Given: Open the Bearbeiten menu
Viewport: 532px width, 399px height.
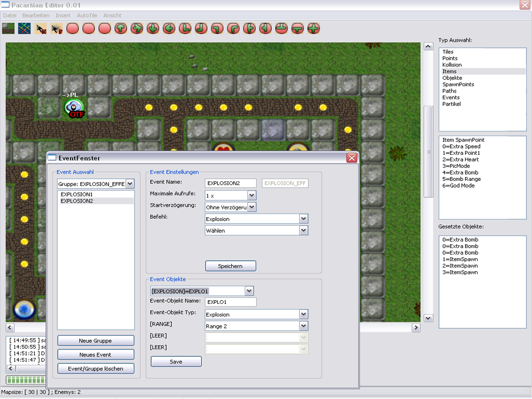Looking at the screenshot, I should pyautogui.click(x=36, y=16).
